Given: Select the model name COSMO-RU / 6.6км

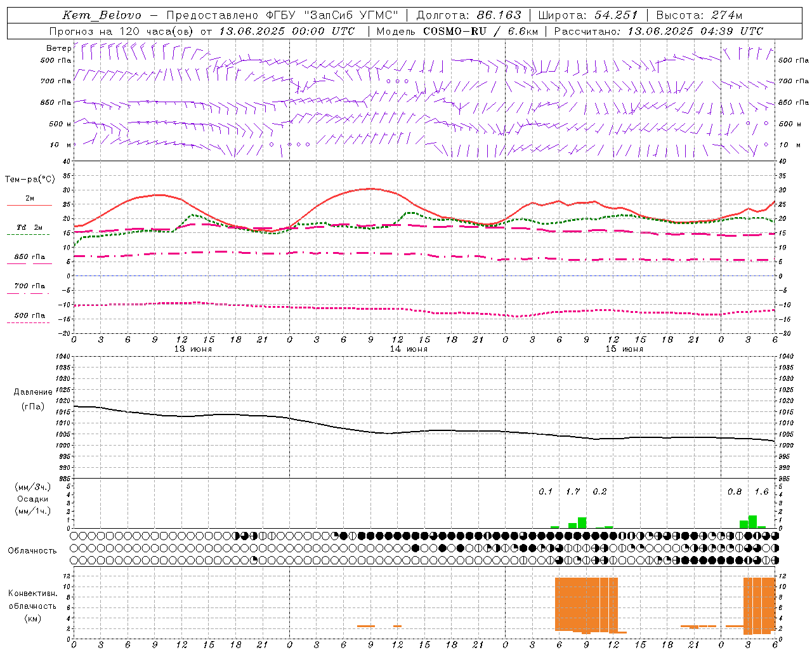Looking at the screenshot, I should pos(480,30).
